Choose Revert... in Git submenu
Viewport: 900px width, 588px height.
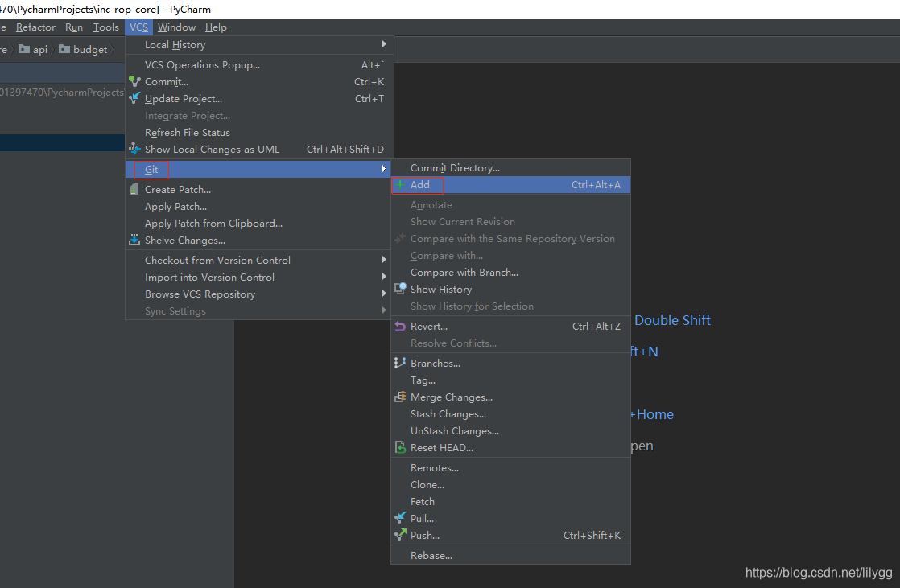511,327
